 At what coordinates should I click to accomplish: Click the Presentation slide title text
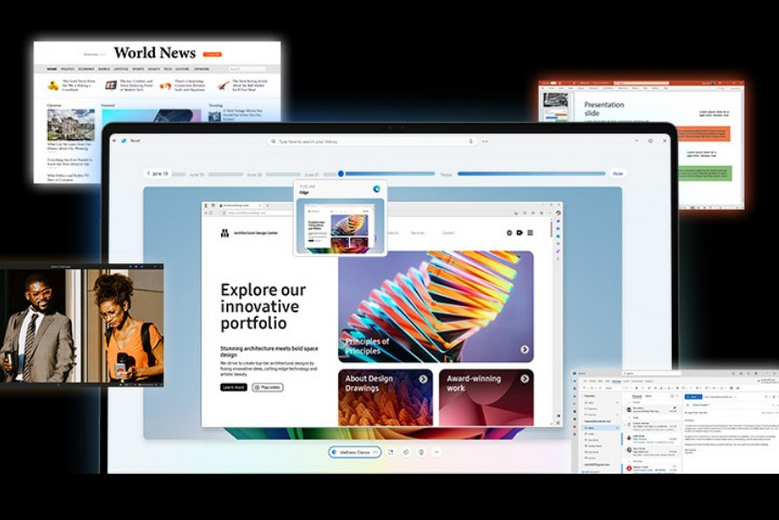604,109
